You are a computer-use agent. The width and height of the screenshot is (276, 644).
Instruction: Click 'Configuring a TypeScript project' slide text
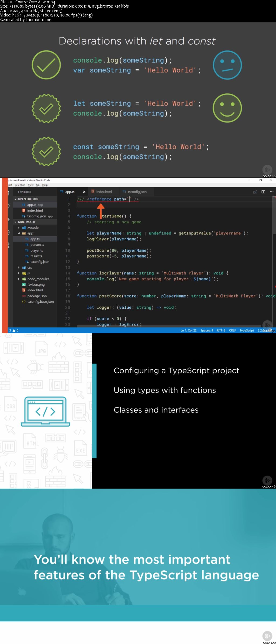coord(177,371)
